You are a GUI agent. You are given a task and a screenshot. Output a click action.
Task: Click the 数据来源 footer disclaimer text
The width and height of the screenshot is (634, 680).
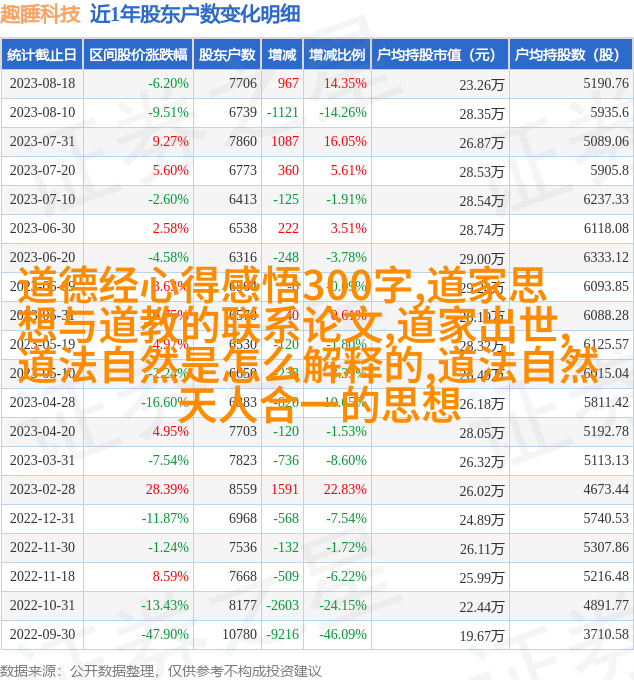pyautogui.click(x=160, y=671)
